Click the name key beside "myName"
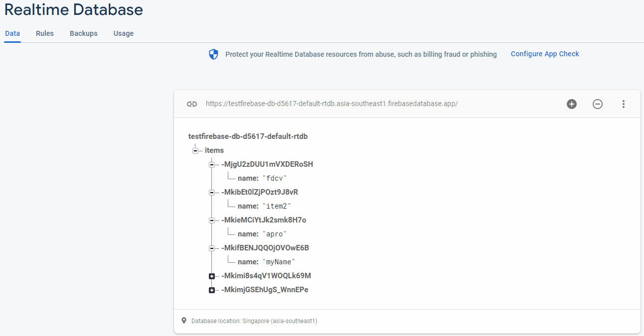The height and width of the screenshot is (336, 644). coord(248,262)
